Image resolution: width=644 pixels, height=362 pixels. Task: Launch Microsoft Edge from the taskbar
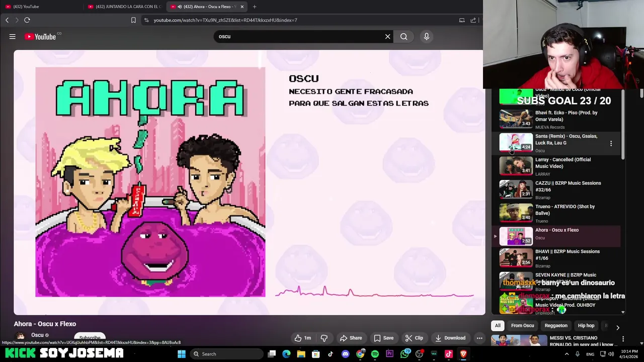(x=286, y=354)
